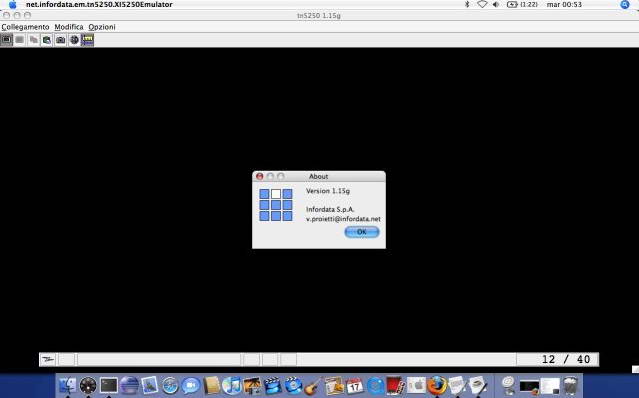The height and width of the screenshot is (398, 639).
Task: Click the yellow keypad toolbar icon
Action: click(88, 40)
